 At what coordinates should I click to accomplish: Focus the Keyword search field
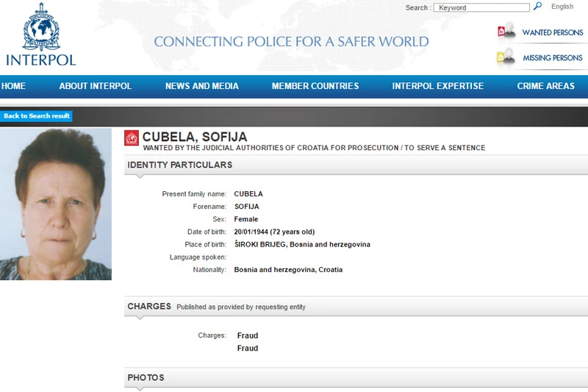481,7
